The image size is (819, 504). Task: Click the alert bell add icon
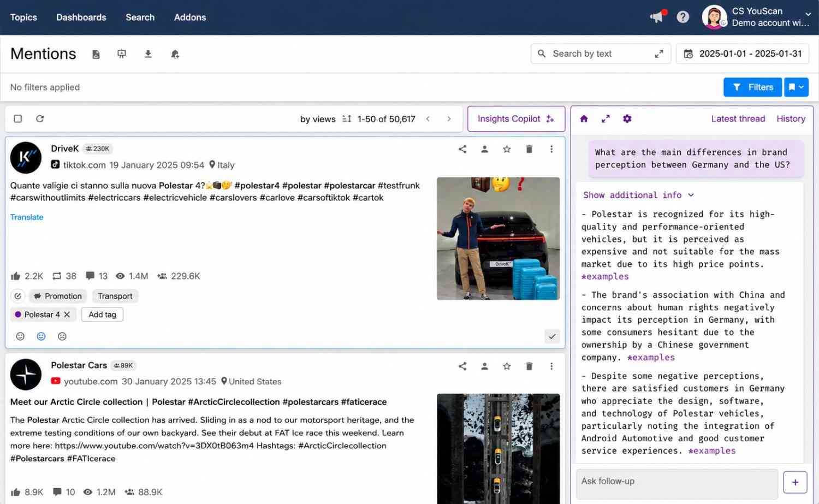tap(175, 54)
